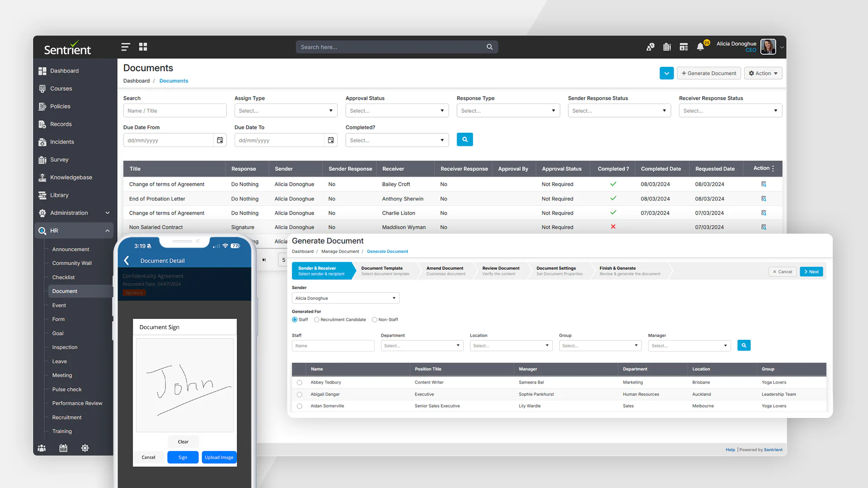Open the Assign Type dropdown
This screenshot has height=488, width=868.
tap(286, 111)
